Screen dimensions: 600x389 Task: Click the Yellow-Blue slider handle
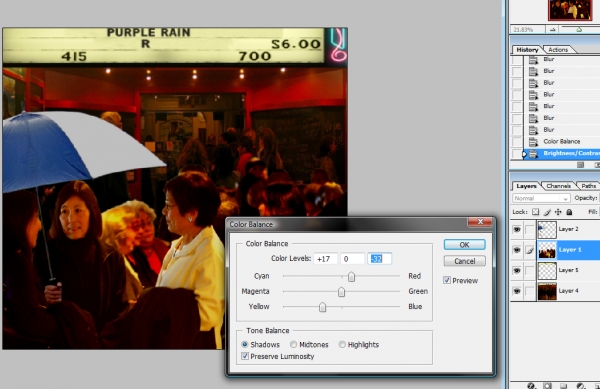tap(323, 307)
